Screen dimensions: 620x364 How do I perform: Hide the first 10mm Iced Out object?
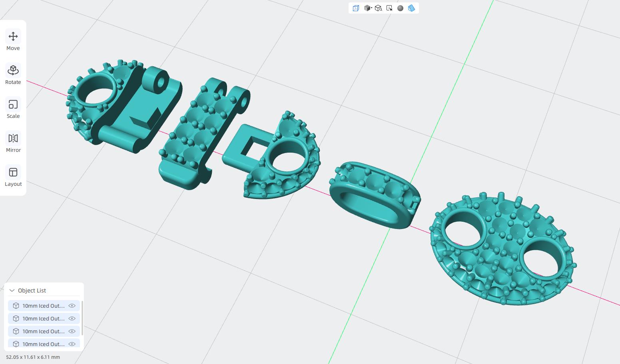pos(72,306)
